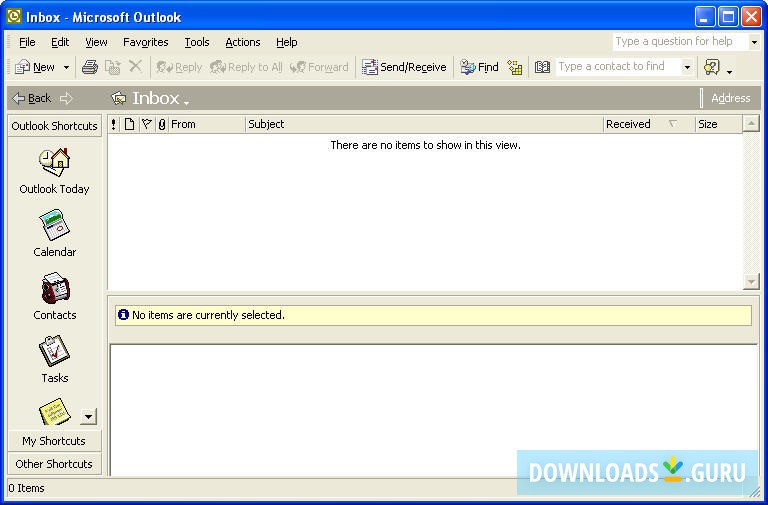Click the shortcuts bar scroll-down arrow
The height and width of the screenshot is (505, 768).
point(88,417)
